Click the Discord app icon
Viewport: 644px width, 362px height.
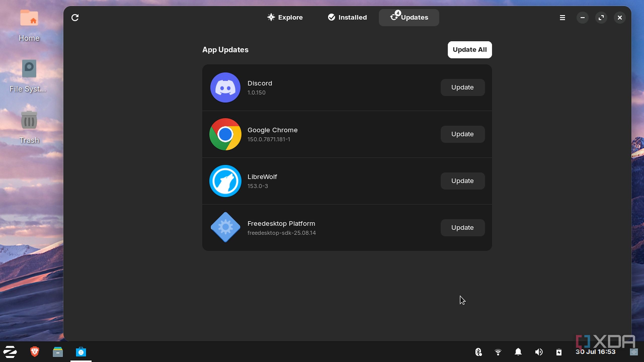tap(225, 87)
